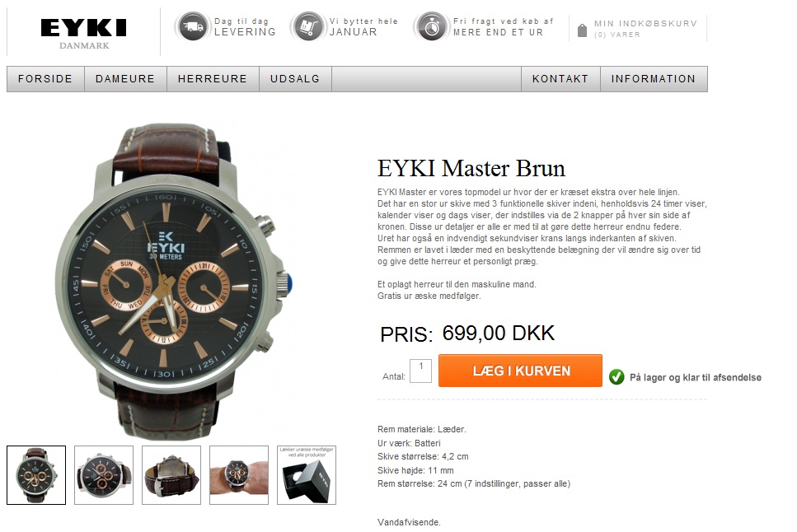
Task: Click the Læg i kurven button
Action: [521, 371]
